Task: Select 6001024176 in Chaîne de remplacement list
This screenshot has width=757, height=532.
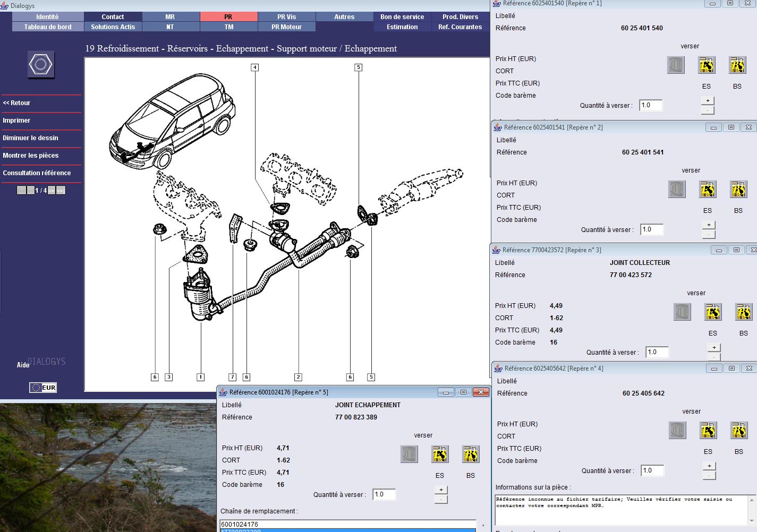Action: coord(348,524)
